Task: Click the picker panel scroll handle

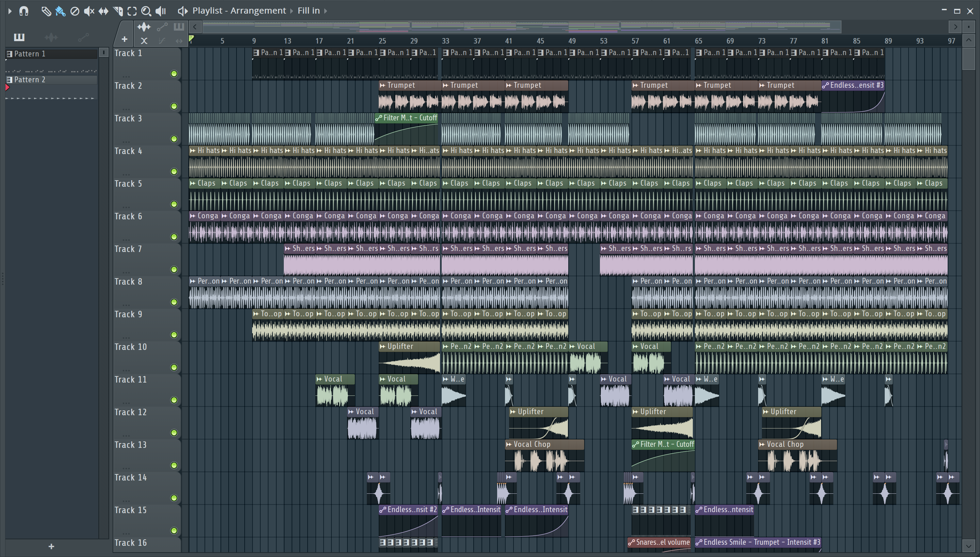Action: click(x=103, y=53)
